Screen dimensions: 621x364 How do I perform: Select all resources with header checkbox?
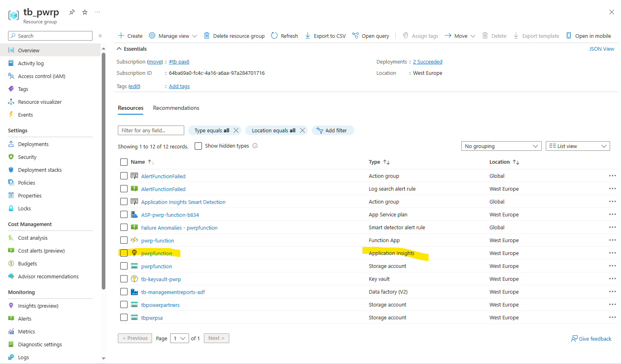(124, 162)
